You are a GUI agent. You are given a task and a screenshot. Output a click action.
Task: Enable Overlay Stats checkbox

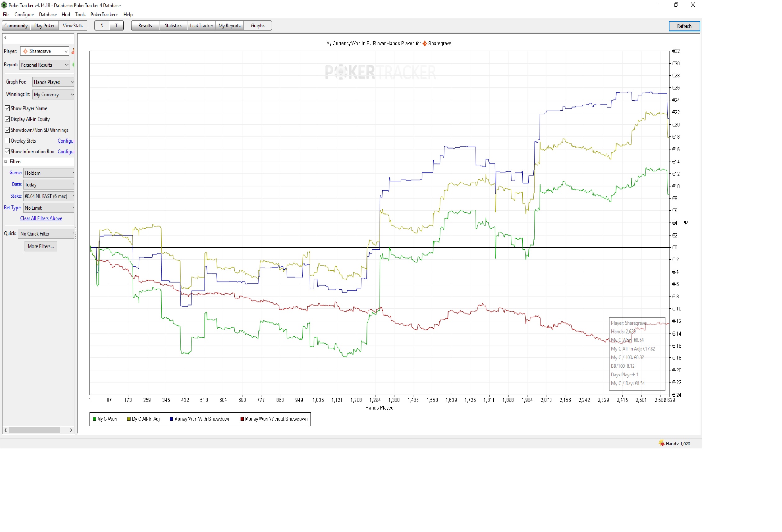7,141
